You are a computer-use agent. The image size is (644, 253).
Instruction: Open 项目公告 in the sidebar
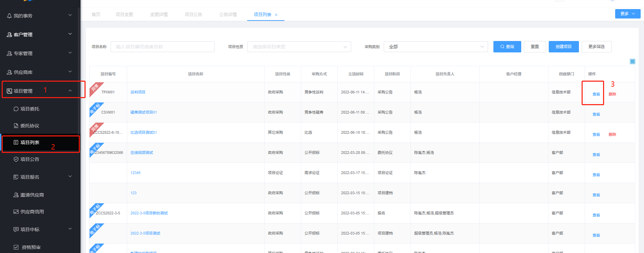pos(30,159)
